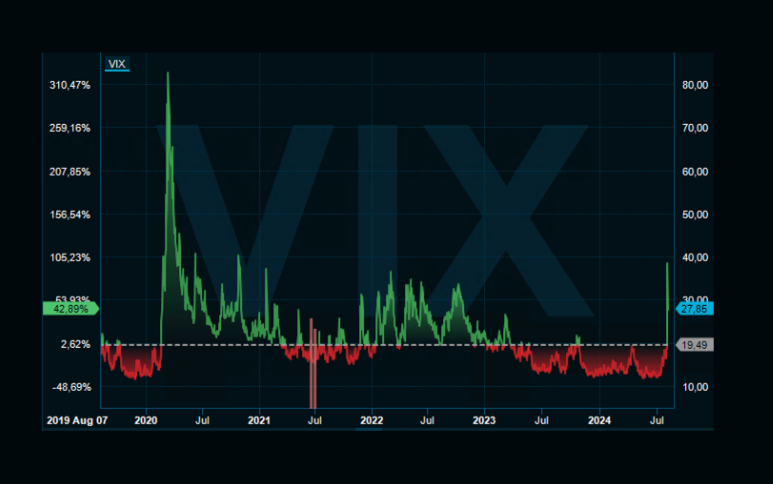Select the 2022 label on time axis
This screenshot has width=773, height=484.
click(x=371, y=421)
